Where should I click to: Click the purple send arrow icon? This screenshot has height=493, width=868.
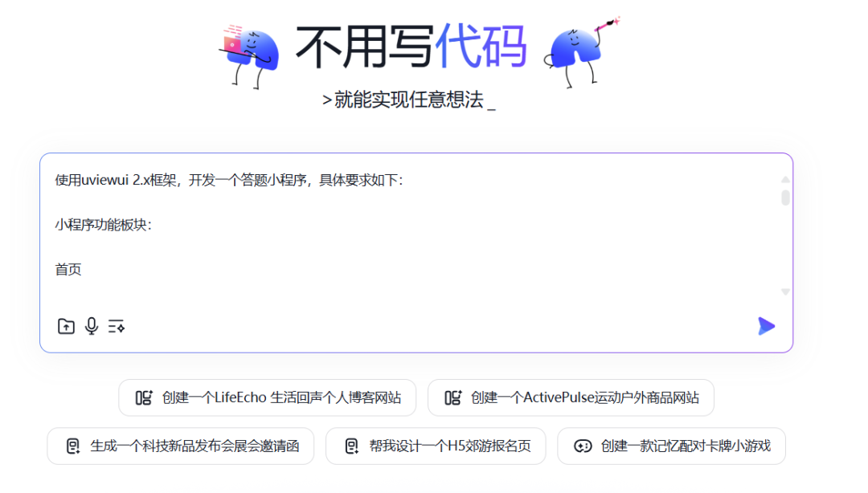pos(766,326)
